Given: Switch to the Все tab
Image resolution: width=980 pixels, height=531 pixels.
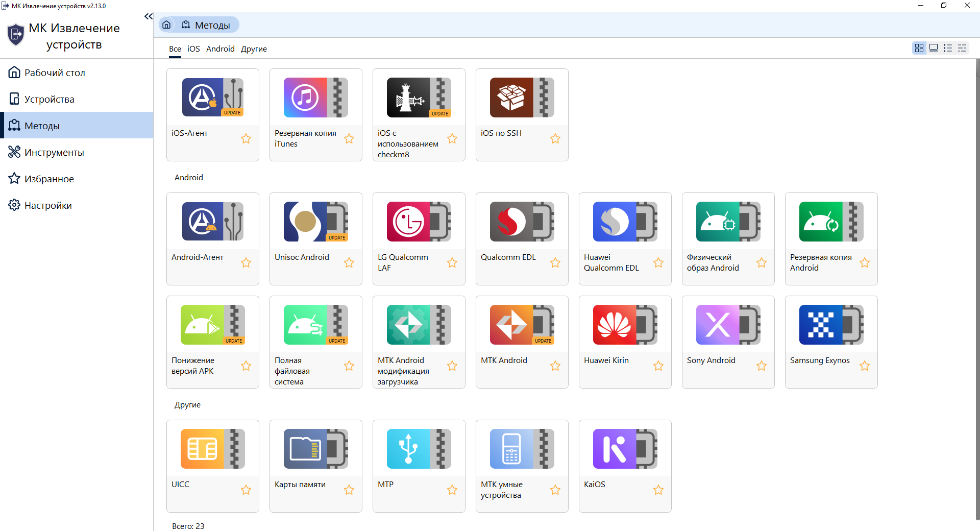Looking at the screenshot, I should coord(175,49).
